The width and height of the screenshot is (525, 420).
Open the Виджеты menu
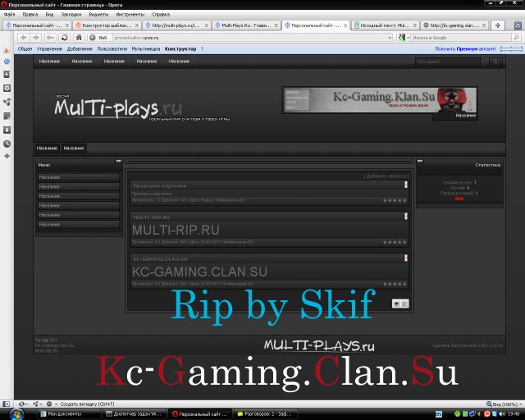pos(98,15)
